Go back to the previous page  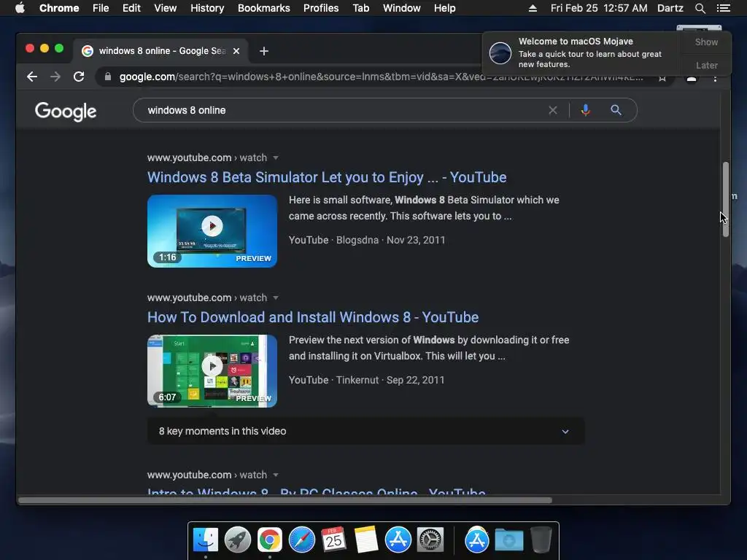click(x=32, y=77)
